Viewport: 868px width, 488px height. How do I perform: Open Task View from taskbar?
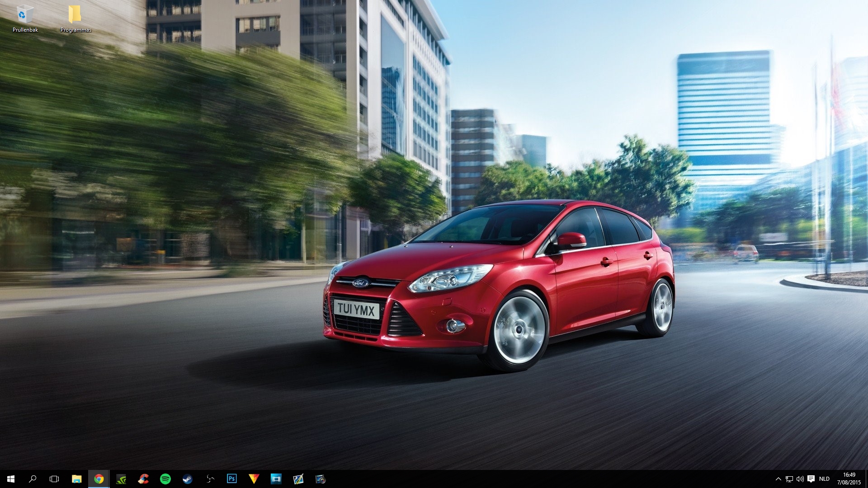54,479
